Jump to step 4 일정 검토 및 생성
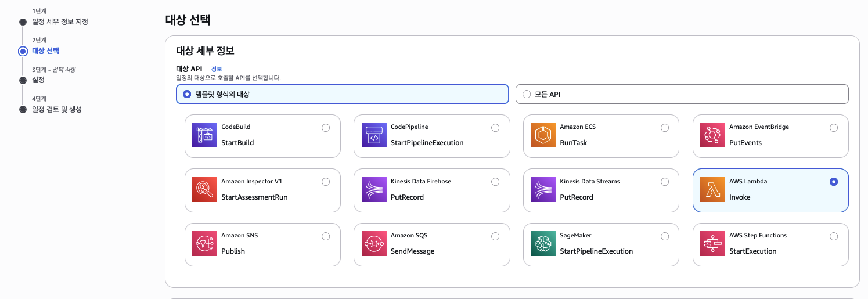 tap(56, 109)
